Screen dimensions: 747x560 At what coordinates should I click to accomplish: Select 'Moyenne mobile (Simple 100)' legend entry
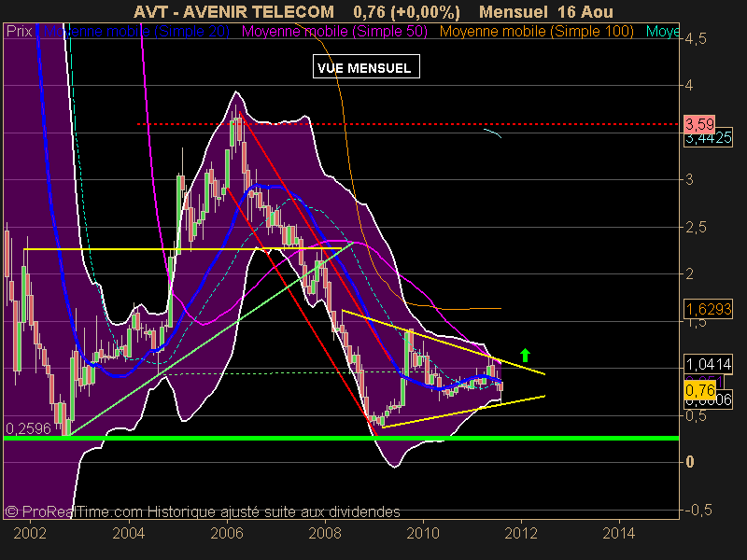(536, 32)
